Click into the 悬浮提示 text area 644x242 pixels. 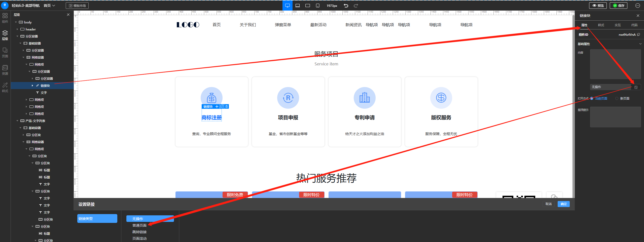coord(615,117)
